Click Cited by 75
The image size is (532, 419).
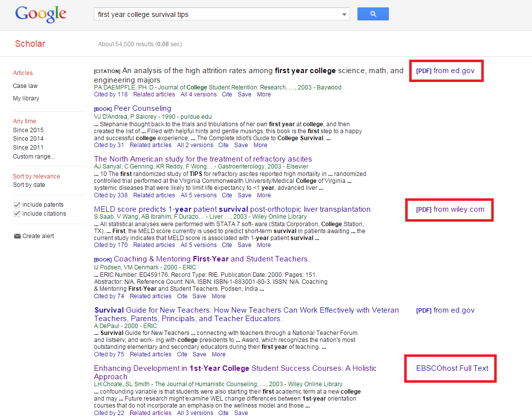109,354
